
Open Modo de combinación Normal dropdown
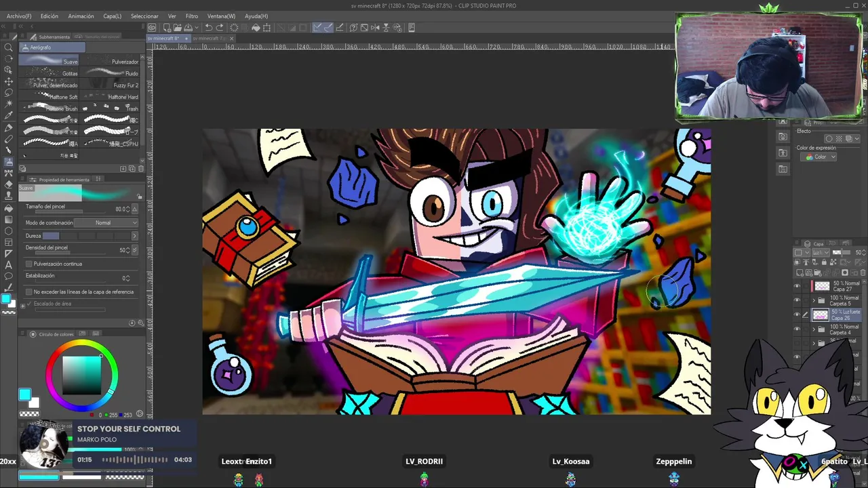106,222
